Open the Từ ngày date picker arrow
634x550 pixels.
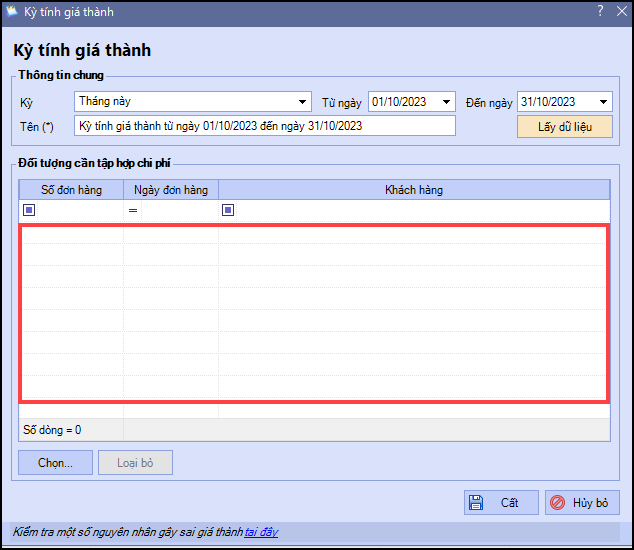446,102
